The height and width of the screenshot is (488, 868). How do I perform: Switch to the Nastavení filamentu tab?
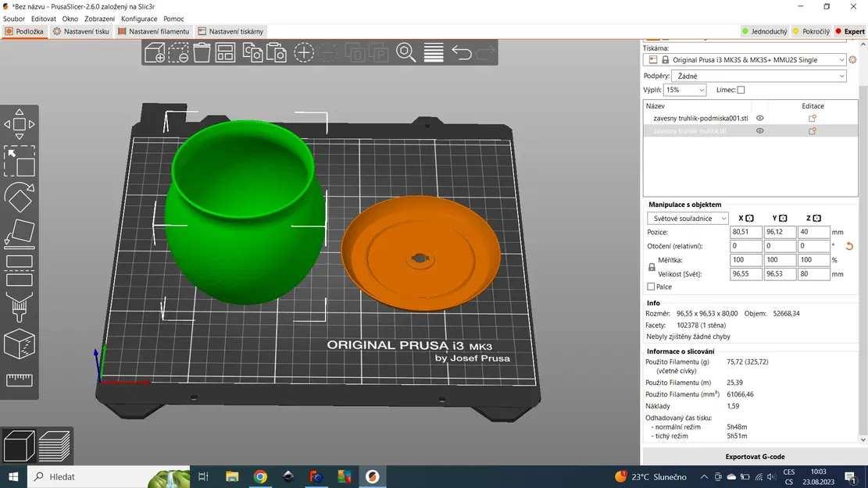154,31
